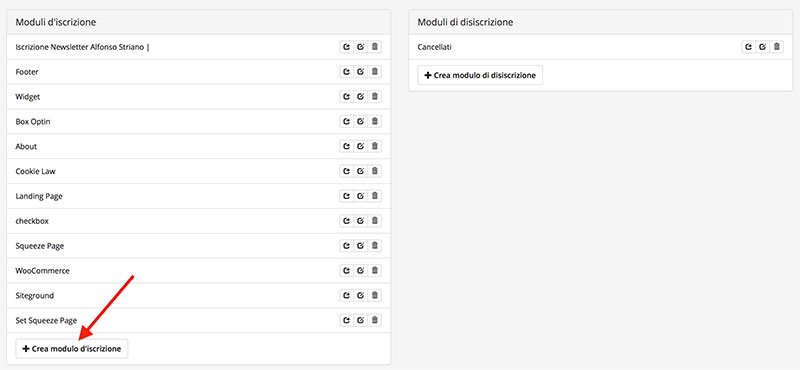
Task: Trash the Squeeze Page form
Action: point(374,245)
